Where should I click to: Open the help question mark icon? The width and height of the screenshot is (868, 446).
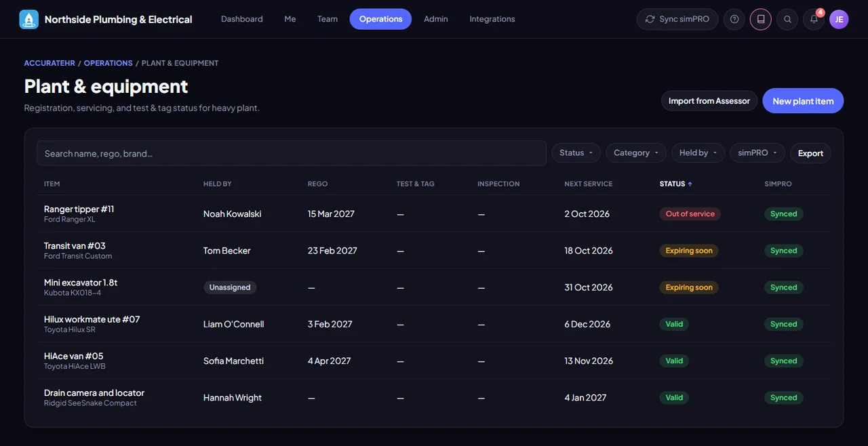tap(734, 19)
